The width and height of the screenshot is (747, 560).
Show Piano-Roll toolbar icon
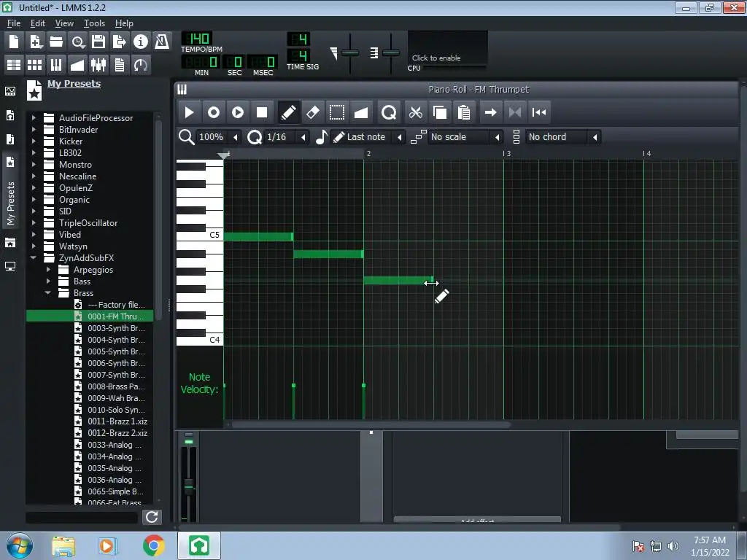(56, 65)
